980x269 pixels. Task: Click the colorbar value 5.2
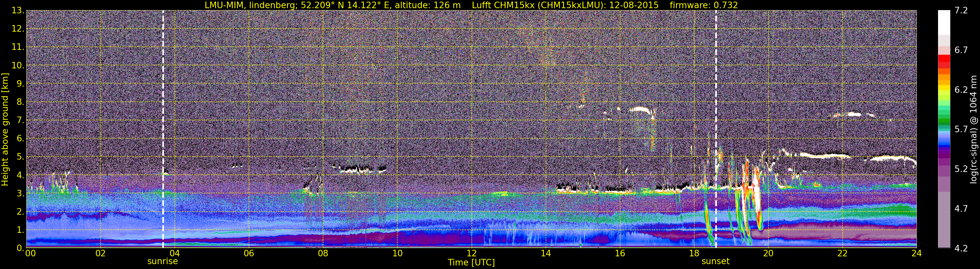961,169
